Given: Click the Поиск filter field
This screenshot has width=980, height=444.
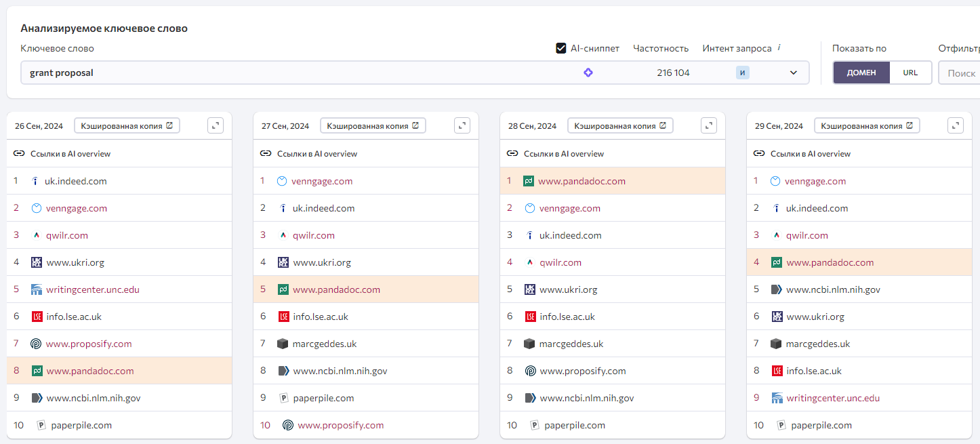Looking at the screenshot, I should pyautogui.click(x=959, y=73).
